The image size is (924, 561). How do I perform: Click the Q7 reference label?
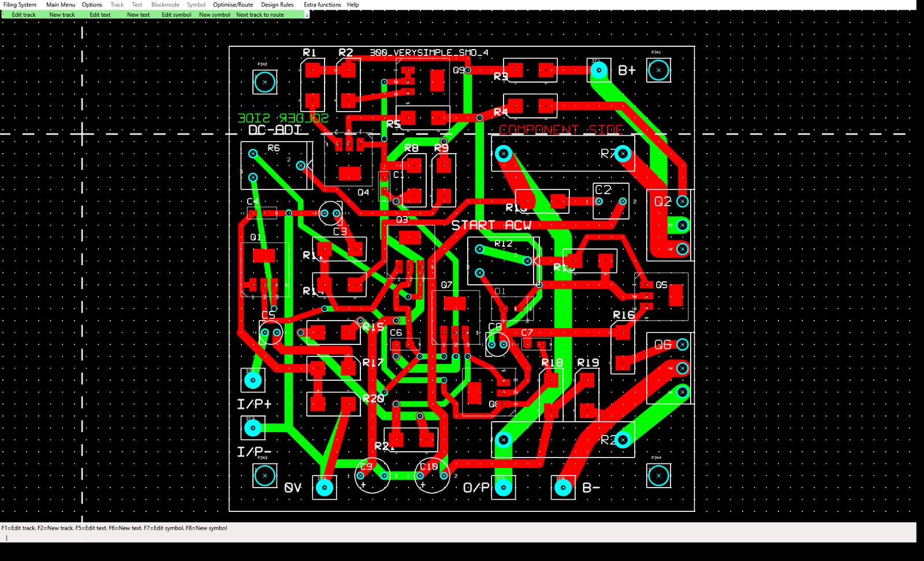pos(446,285)
